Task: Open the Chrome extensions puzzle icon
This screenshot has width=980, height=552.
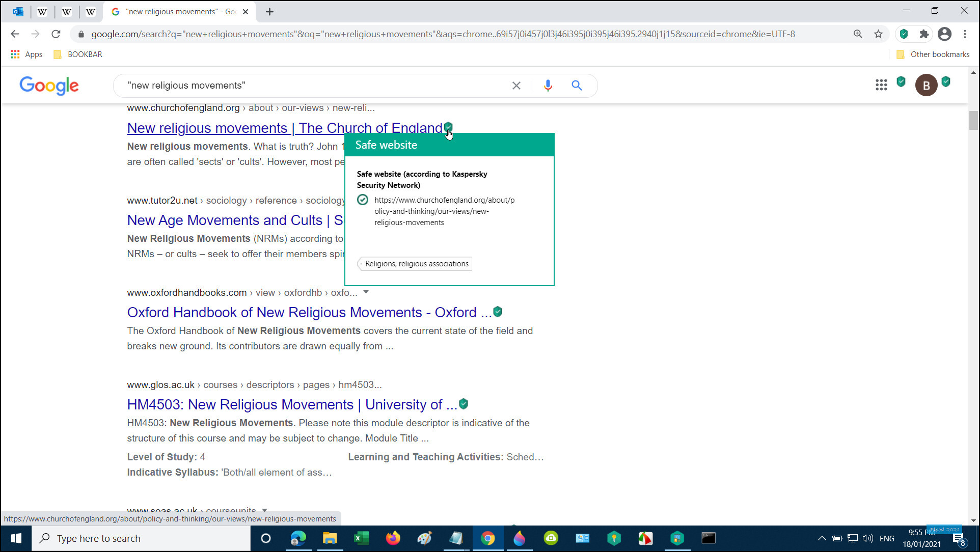Action: pyautogui.click(x=924, y=34)
